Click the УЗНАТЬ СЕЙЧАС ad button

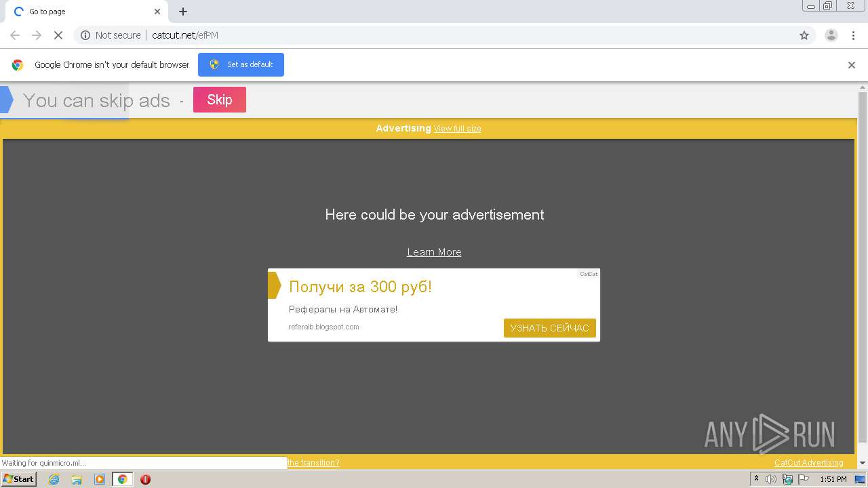pyautogui.click(x=549, y=328)
